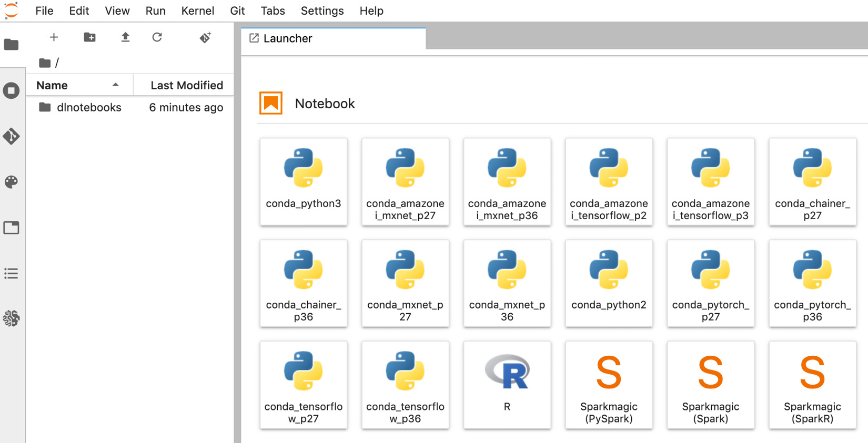Open the Edit menu

point(79,11)
